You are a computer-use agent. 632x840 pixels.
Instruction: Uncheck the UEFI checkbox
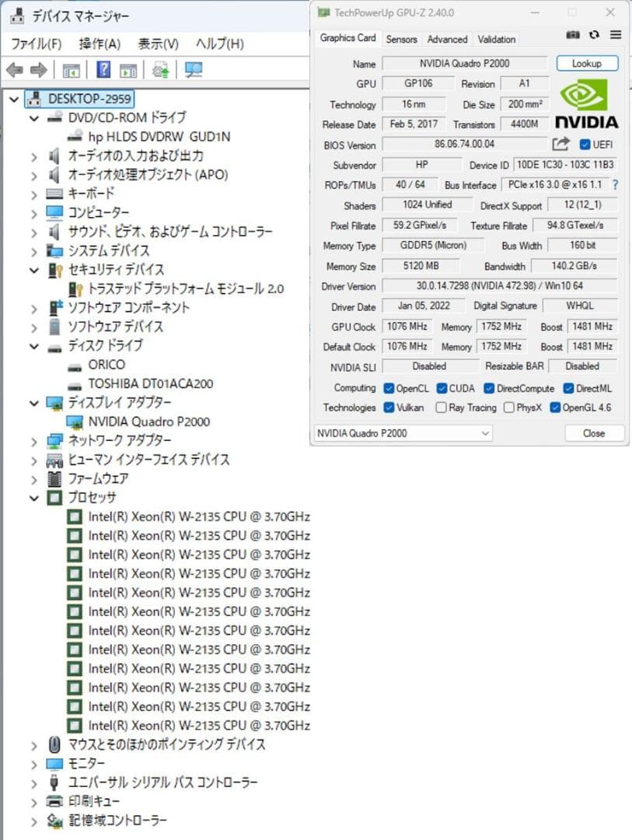point(585,145)
